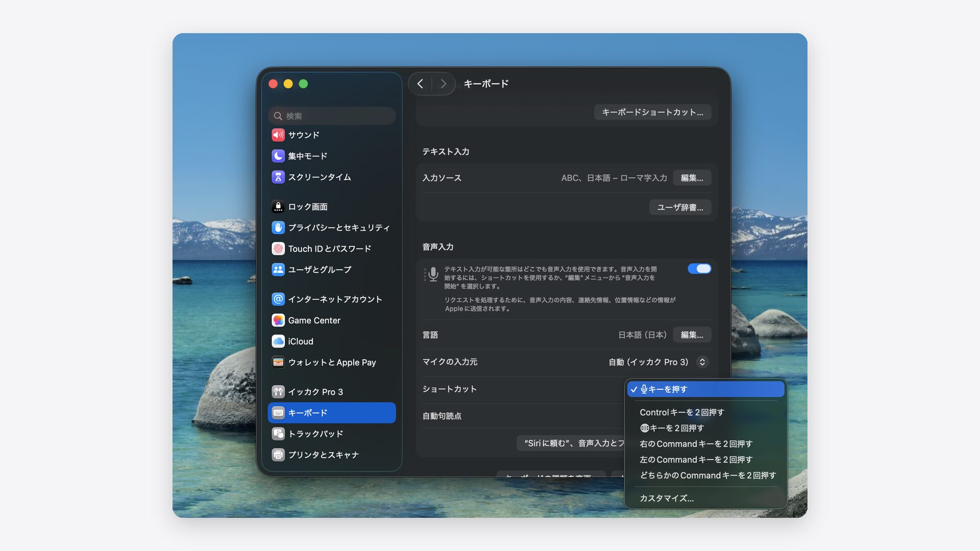Image resolution: width=980 pixels, height=551 pixels.
Task: Open iCloud settings in sidebar
Action: [x=332, y=341]
